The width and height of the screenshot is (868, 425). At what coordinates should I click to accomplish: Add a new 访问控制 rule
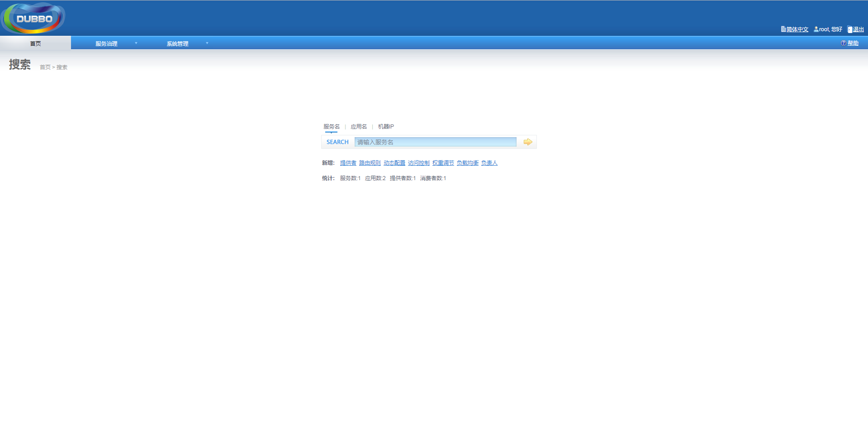point(419,163)
